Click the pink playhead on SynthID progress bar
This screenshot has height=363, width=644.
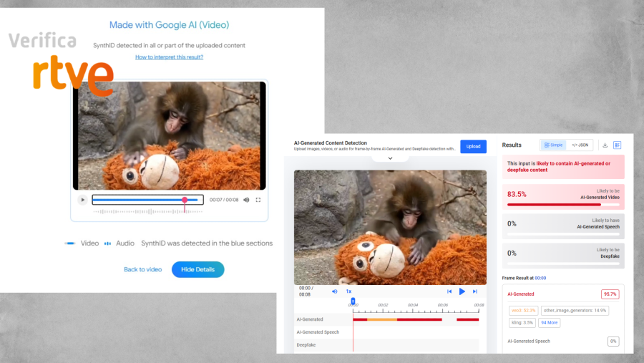pos(185,200)
